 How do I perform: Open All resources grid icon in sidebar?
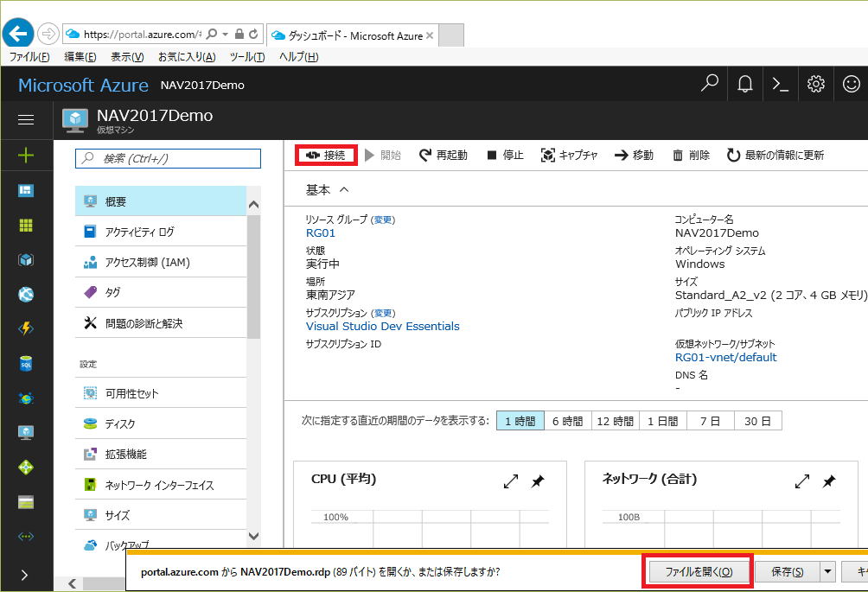pyautogui.click(x=26, y=226)
